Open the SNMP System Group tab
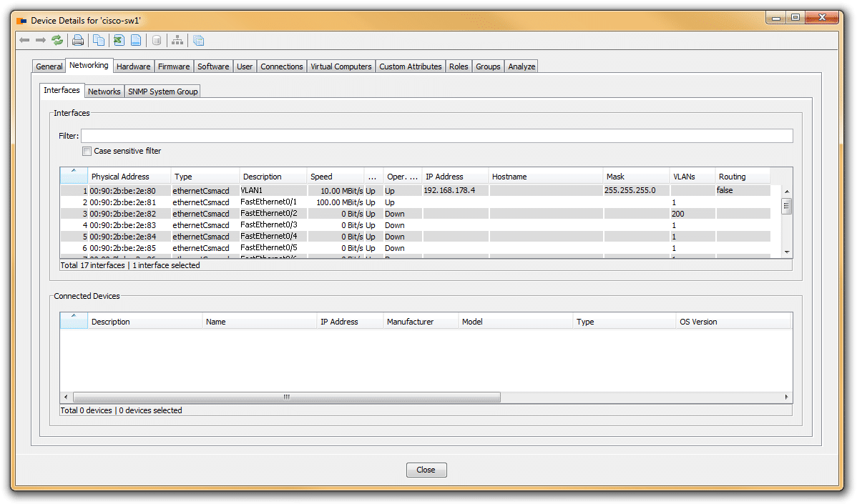Image resolution: width=857 pixels, height=504 pixels. 162,92
